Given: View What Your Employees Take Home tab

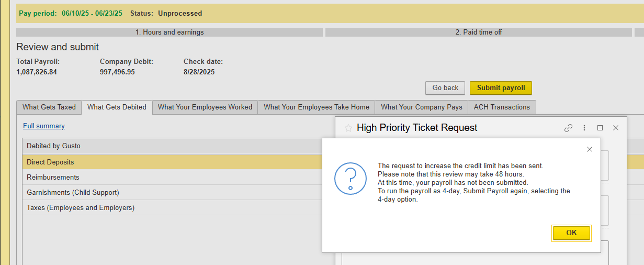Looking at the screenshot, I should (x=317, y=107).
